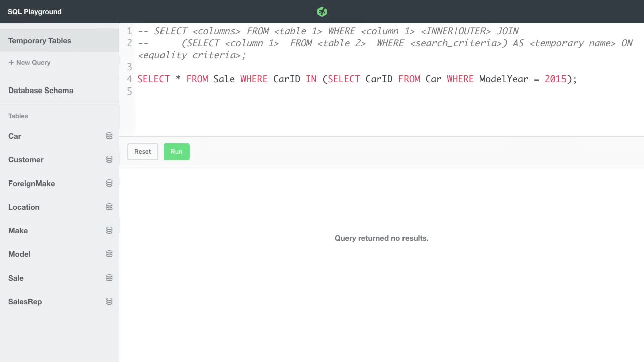Reset the query editor
The height and width of the screenshot is (362, 644).
[142, 151]
